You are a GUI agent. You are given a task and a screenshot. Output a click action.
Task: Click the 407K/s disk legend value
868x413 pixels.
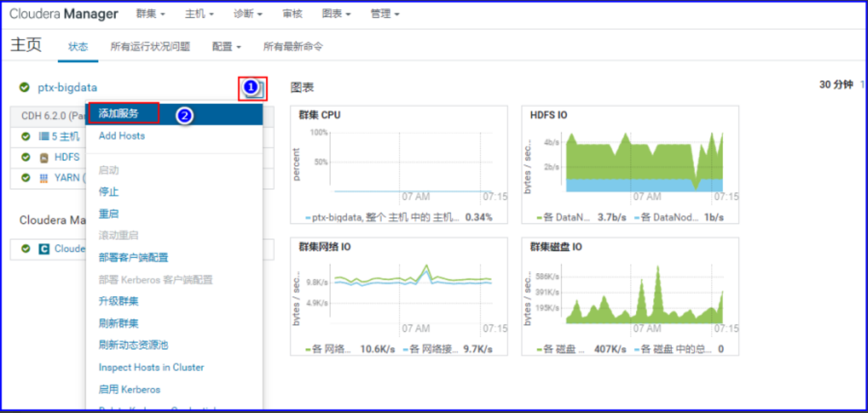[610, 349]
